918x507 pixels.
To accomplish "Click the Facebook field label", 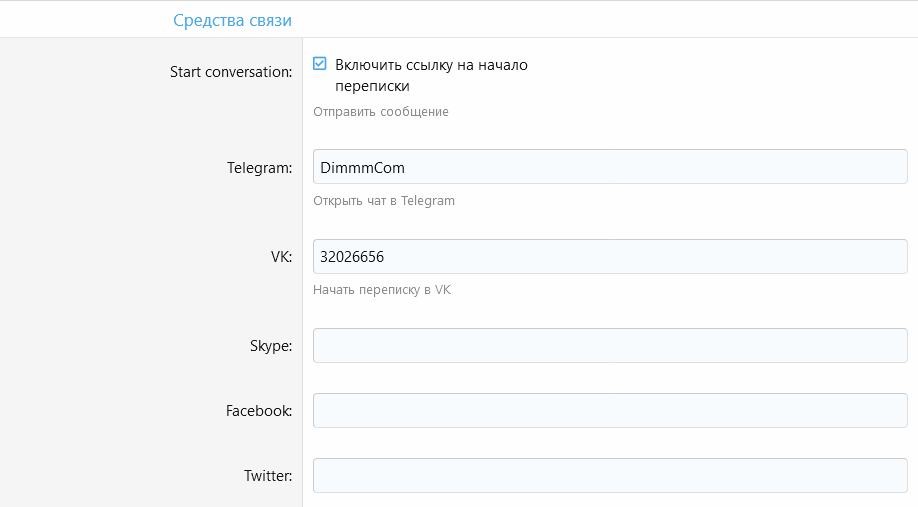I will click(x=259, y=411).
